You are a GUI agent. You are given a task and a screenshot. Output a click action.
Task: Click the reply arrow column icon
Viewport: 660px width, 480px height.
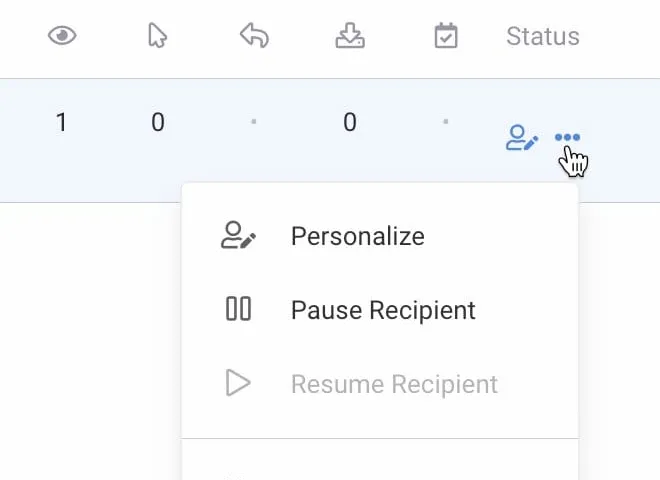pos(254,35)
